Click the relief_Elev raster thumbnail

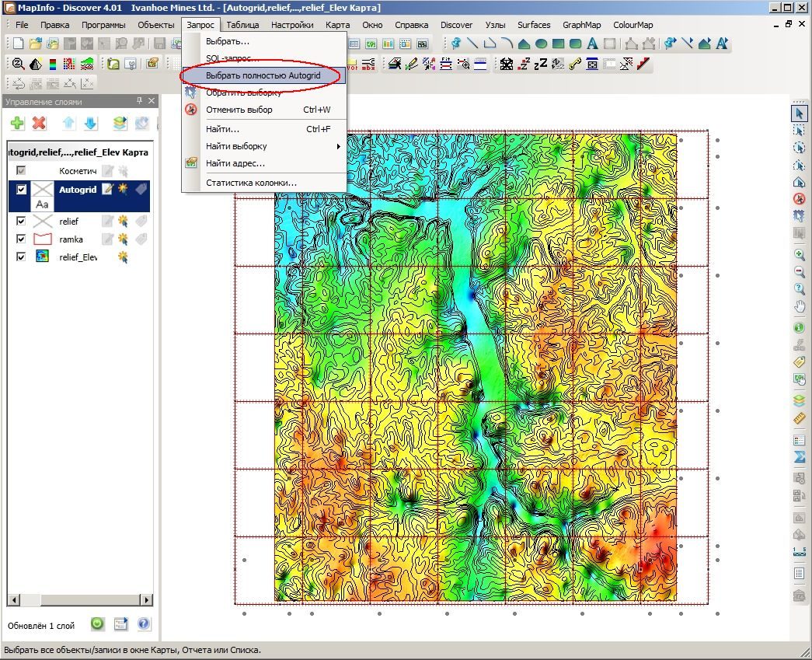[42, 256]
